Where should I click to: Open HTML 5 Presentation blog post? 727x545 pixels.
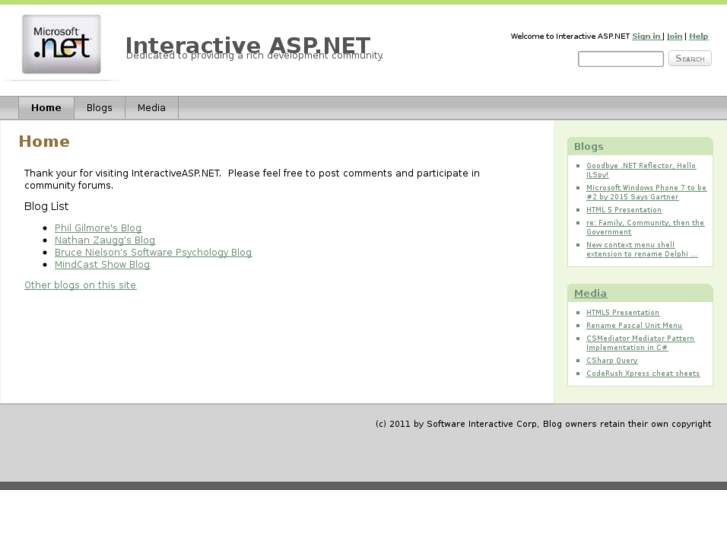pos(624,210)
